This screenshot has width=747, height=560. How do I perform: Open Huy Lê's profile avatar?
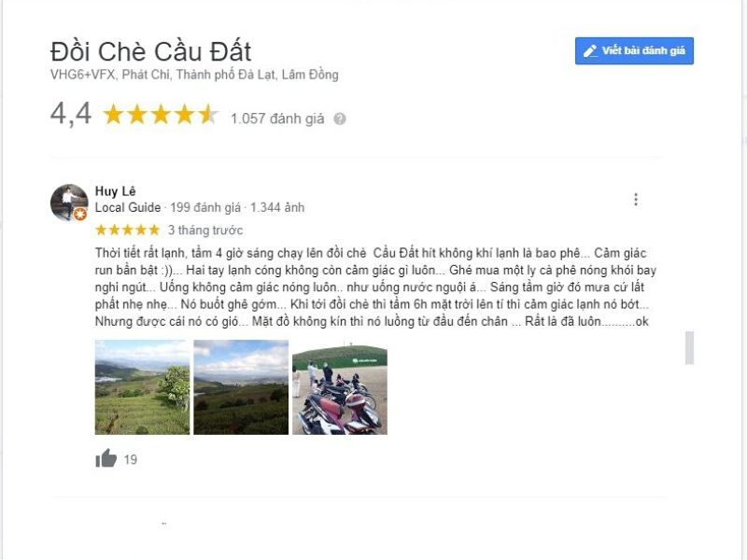69,203
